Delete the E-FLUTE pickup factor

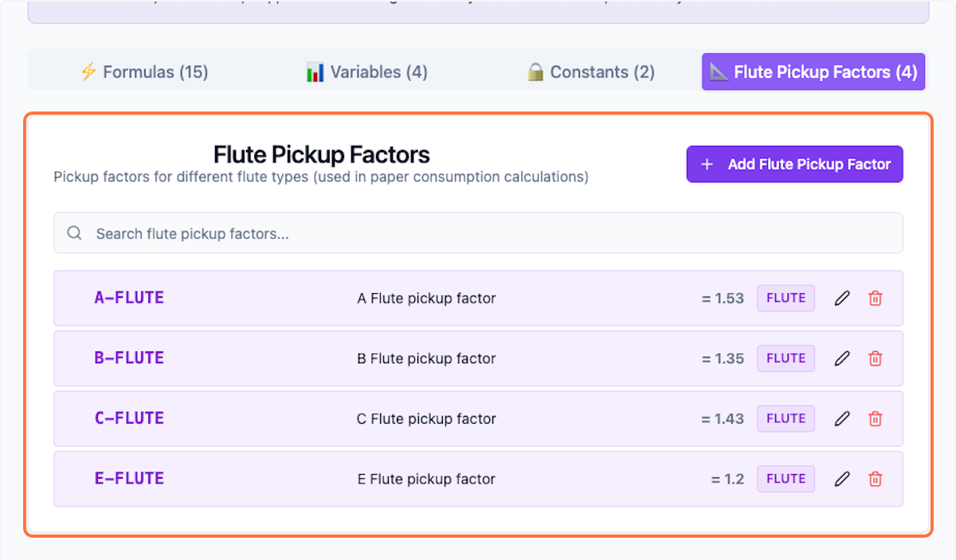coord(875,479)
